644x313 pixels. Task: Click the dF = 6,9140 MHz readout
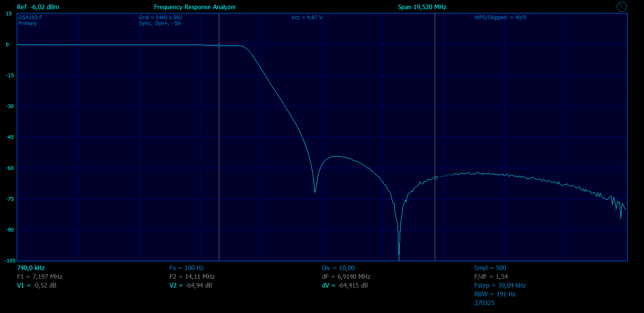pos(346,277)
